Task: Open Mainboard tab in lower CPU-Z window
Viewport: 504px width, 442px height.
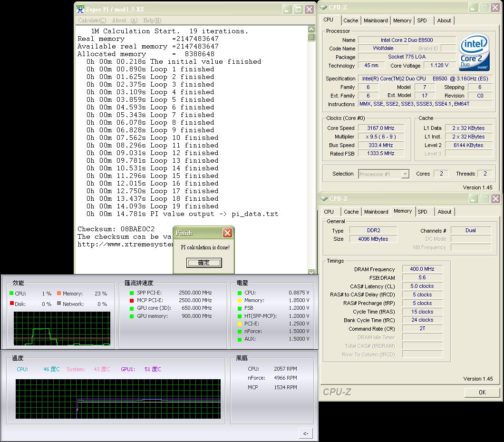Action: pos(376,212)
